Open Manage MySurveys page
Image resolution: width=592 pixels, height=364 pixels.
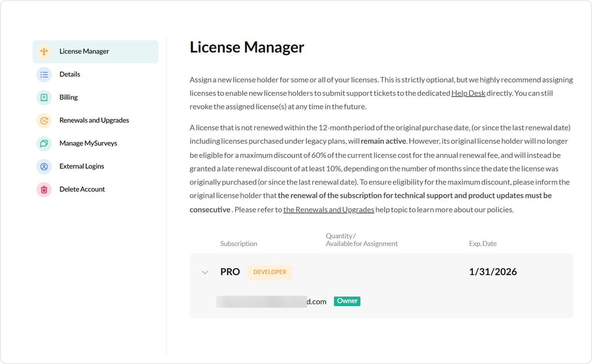click(88, 143)
